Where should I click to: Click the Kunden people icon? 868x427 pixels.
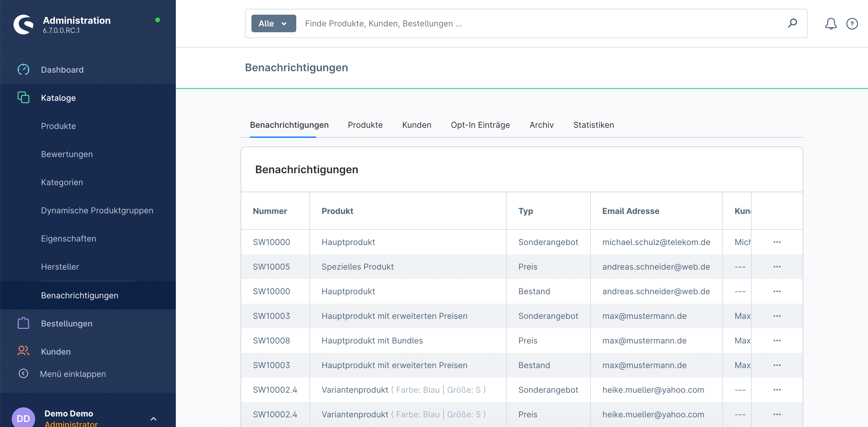23,351
